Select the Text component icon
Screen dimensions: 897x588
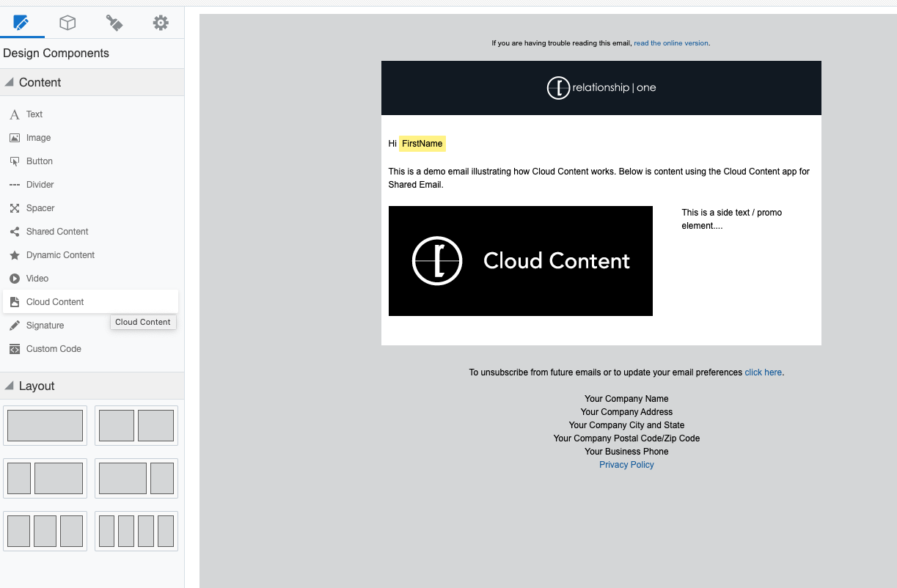(15, 114)
